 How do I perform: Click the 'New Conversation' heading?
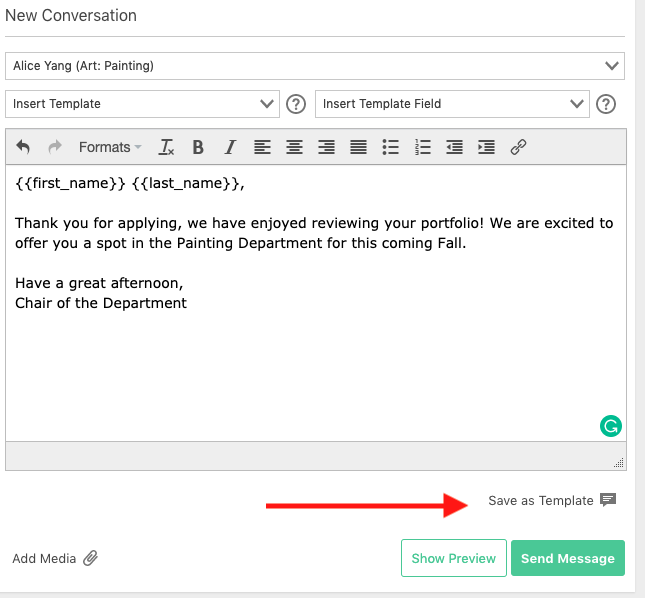(x=71, y=16)
